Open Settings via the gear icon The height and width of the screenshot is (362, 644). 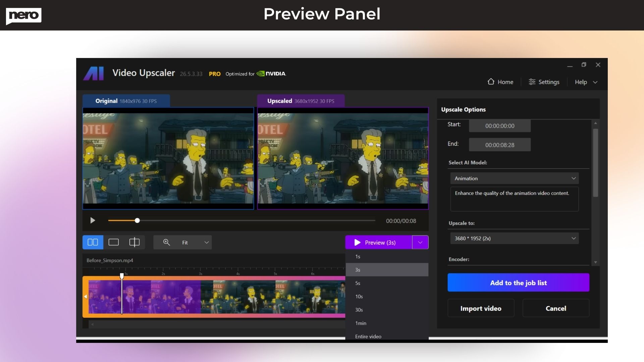pos(532,82)
